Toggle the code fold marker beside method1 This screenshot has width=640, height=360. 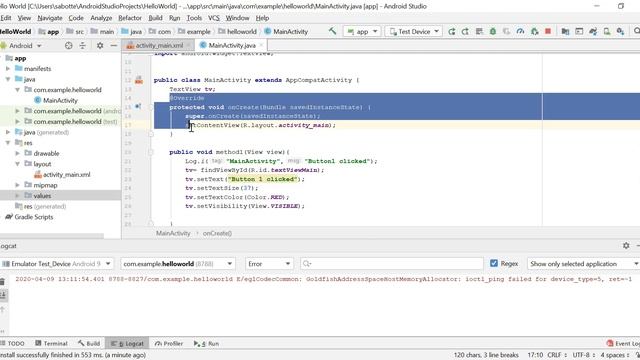coord(151,152)
